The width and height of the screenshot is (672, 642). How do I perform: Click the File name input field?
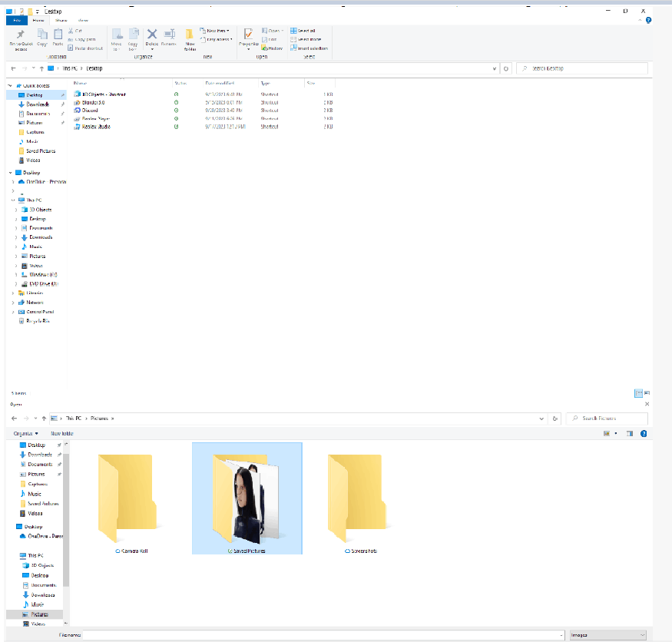[x=323, y=635]
